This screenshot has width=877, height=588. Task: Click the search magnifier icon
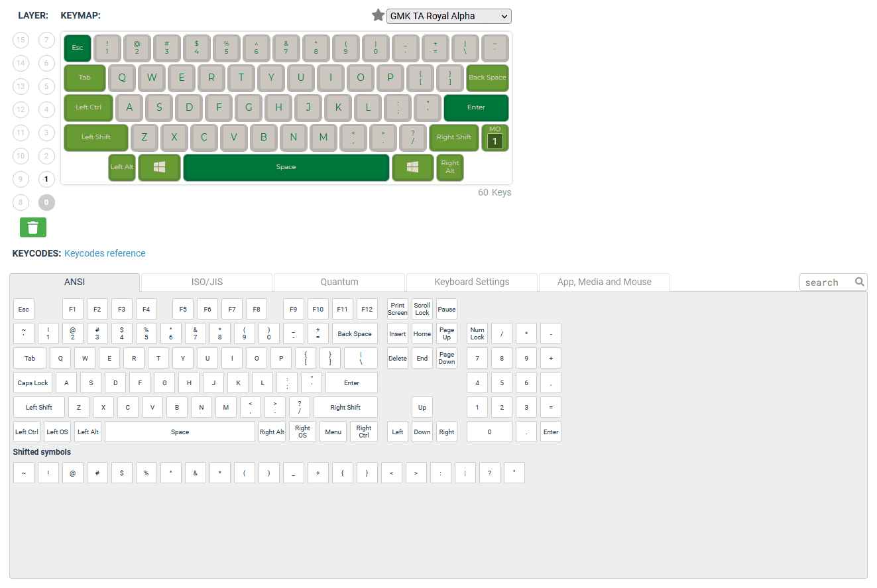859,282
